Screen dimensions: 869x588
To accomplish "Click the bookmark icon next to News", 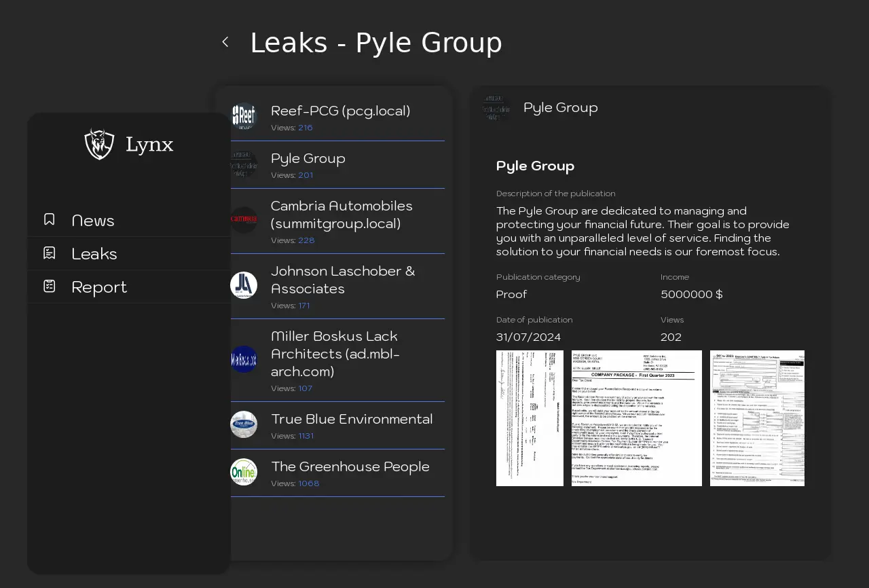I will [x=50, y=219].
